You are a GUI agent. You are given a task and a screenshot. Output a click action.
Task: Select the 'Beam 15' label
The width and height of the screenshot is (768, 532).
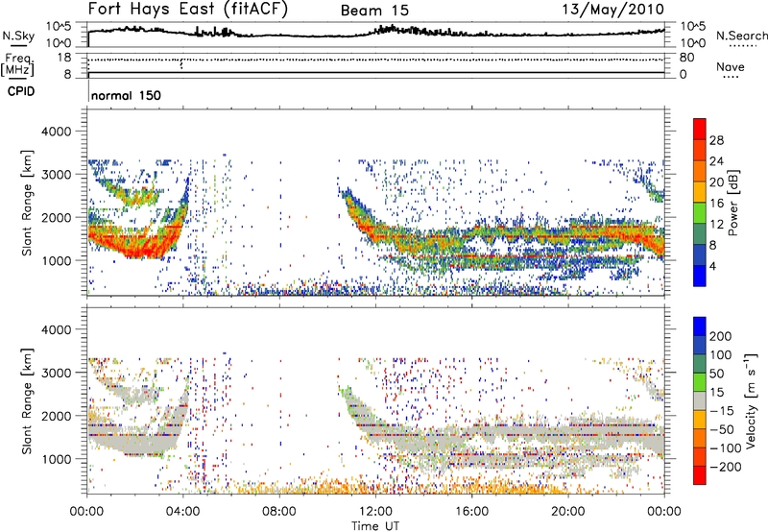[374, 11]
